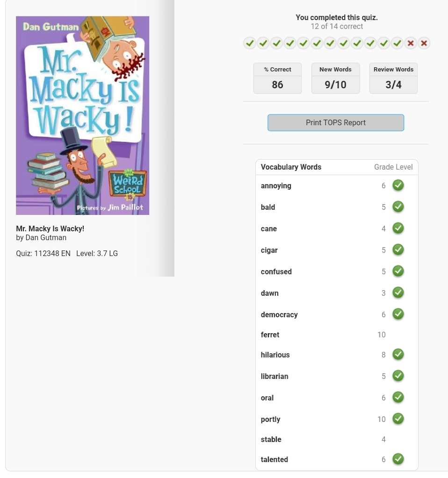The height and width of the screenshot is (478, 448).
Task: Select the first green check in results row
Action: 250,43
